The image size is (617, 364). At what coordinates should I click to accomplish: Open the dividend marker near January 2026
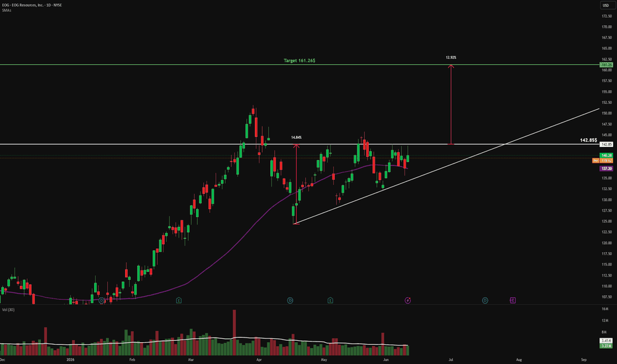click(101, 300)
